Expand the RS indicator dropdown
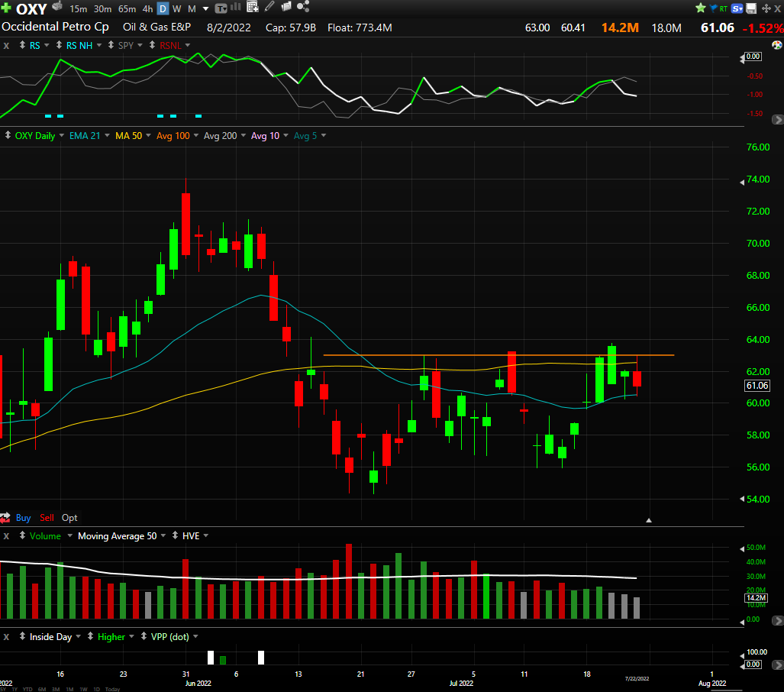The width and height of the screenshot is (784, 692). click(47, 45)
